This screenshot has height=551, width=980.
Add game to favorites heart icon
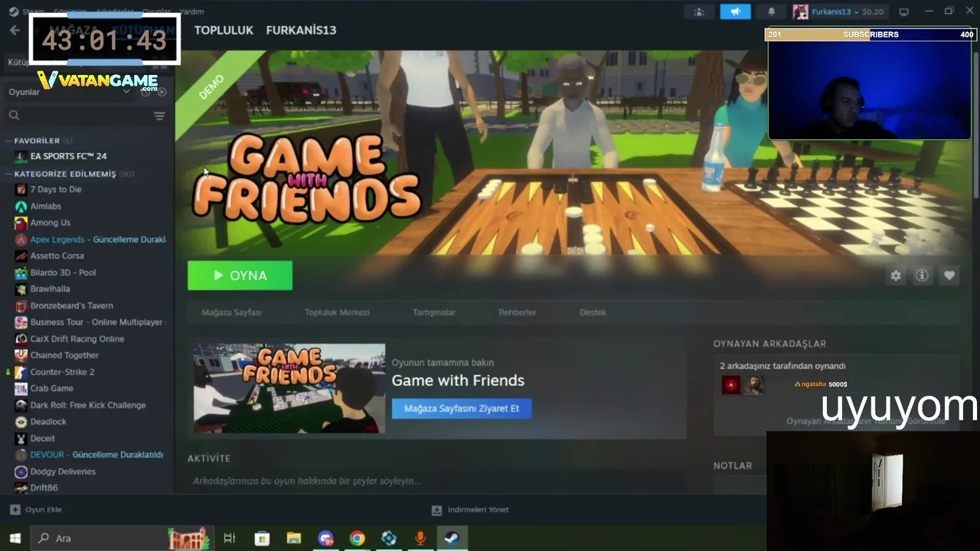[949, 275]
